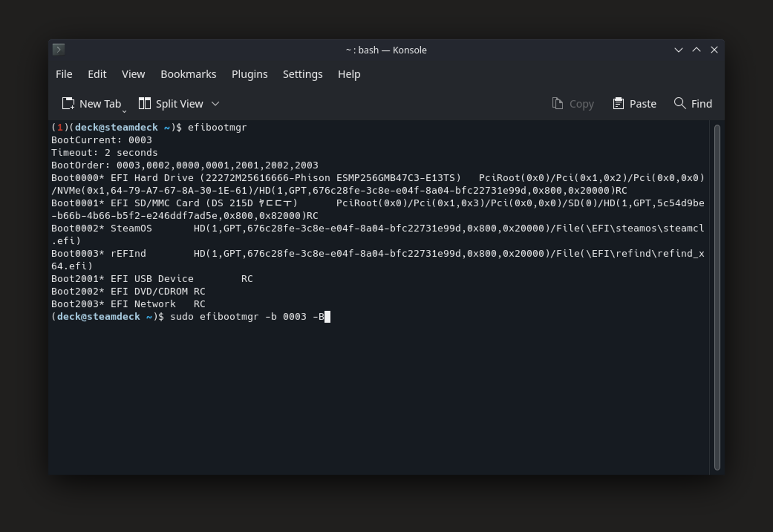Close the Konsole window

coord(714,50)
